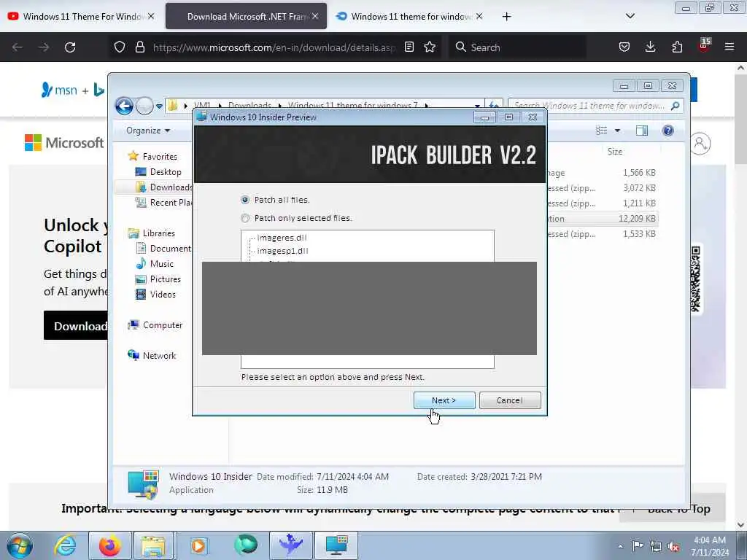Switch to Firefox in taskbar

pos(109,545)
